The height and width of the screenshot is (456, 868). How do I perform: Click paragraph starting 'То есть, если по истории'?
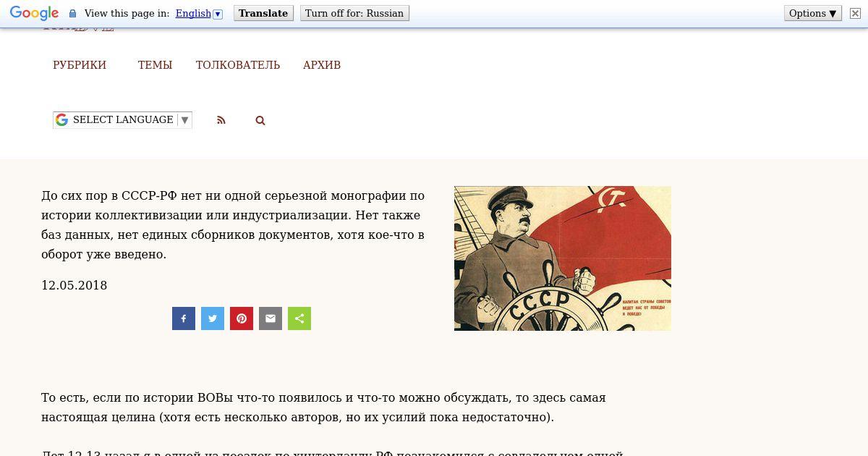(x=324, y=408)
